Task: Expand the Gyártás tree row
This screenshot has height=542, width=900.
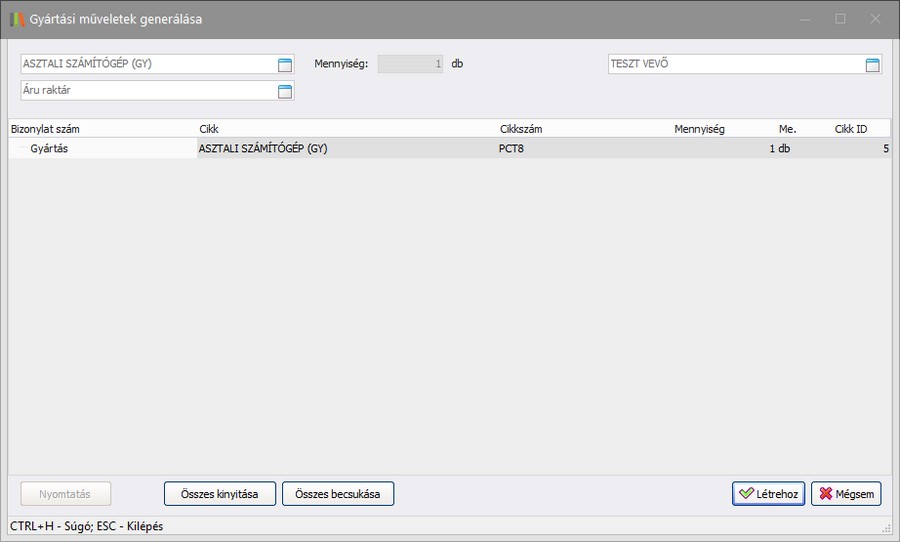Action: pyautogui.click(x=20, y=149)
